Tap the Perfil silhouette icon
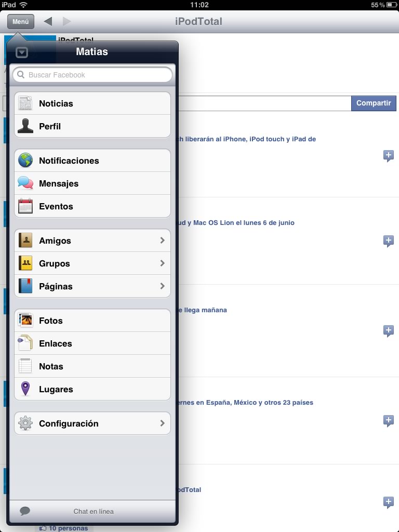 pos(25,126)
